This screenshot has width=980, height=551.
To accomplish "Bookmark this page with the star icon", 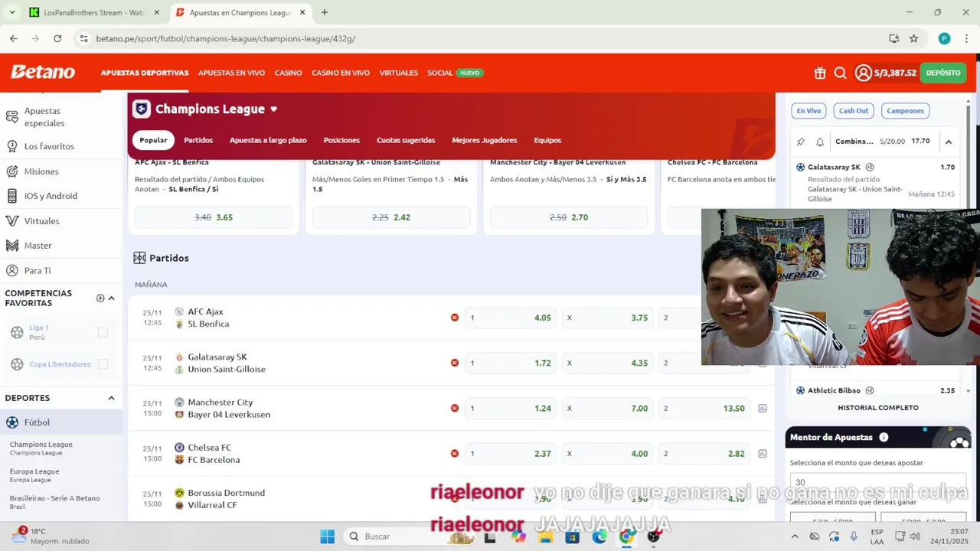I will click(x=913, y=38).
